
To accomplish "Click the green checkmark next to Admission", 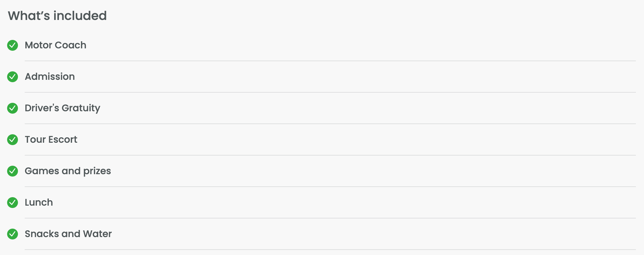I will point(13,77).
